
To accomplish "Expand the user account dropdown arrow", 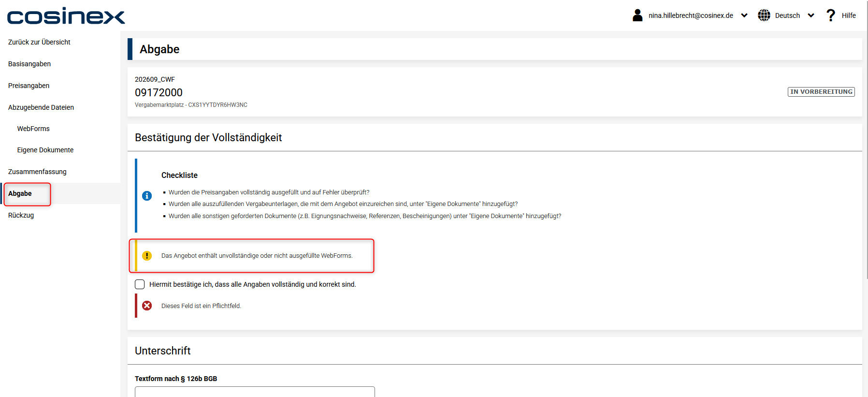I will point(744,15).
